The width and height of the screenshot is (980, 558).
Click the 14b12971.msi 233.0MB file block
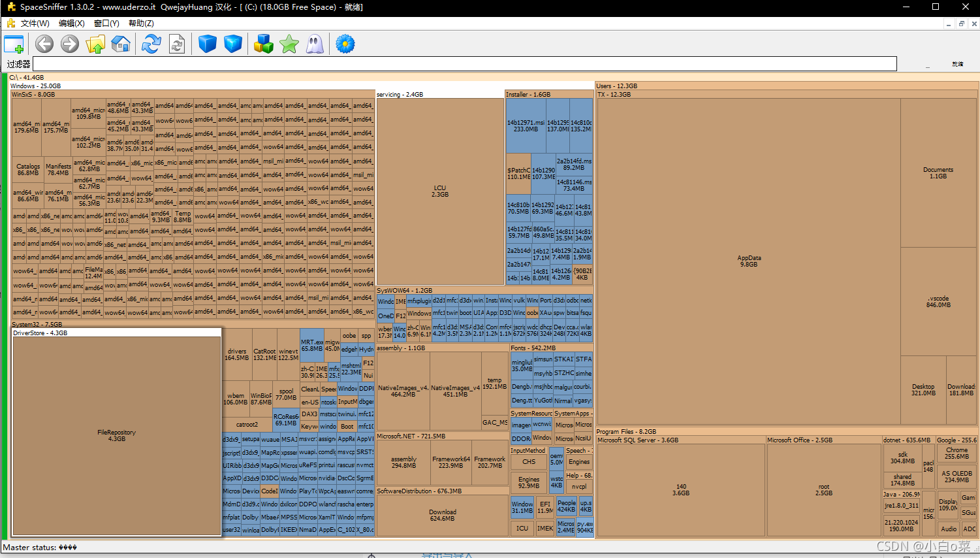526,125
